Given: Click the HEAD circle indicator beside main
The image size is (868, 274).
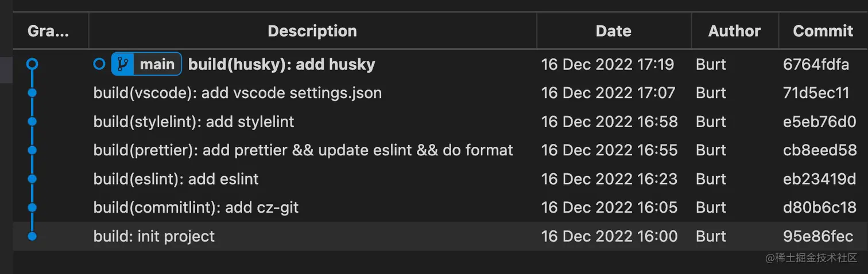Looking at the screenshot, I should (x=99, y=64).
